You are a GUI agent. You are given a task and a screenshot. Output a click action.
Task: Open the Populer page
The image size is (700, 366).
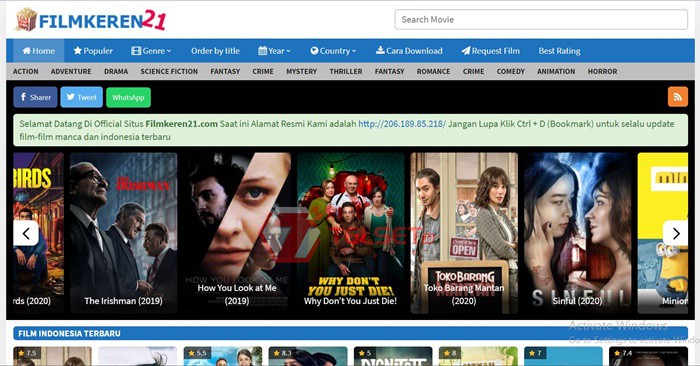93,51
